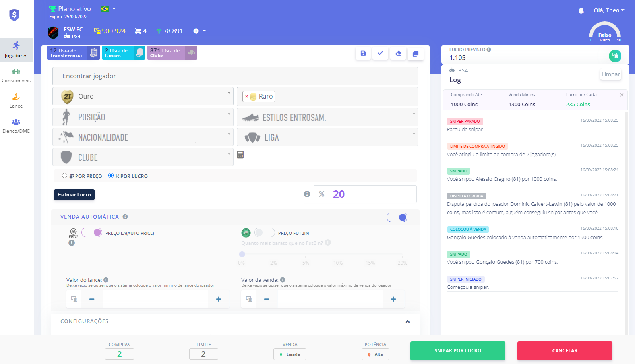The width and height of the screenshot is (635, 364).
Task: Expand the Nacionalidade dropdown
Action: pyautogui.click(x=143, y=137)
